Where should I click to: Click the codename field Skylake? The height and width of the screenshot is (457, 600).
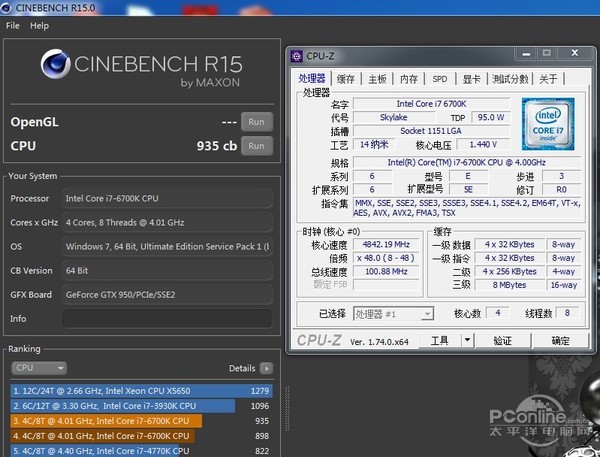pos(394,117)
